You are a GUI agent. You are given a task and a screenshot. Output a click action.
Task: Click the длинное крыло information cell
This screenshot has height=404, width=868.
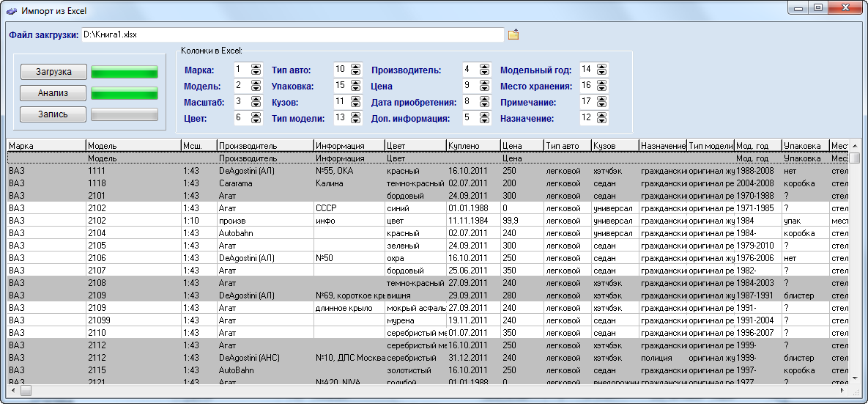[349, 307]
